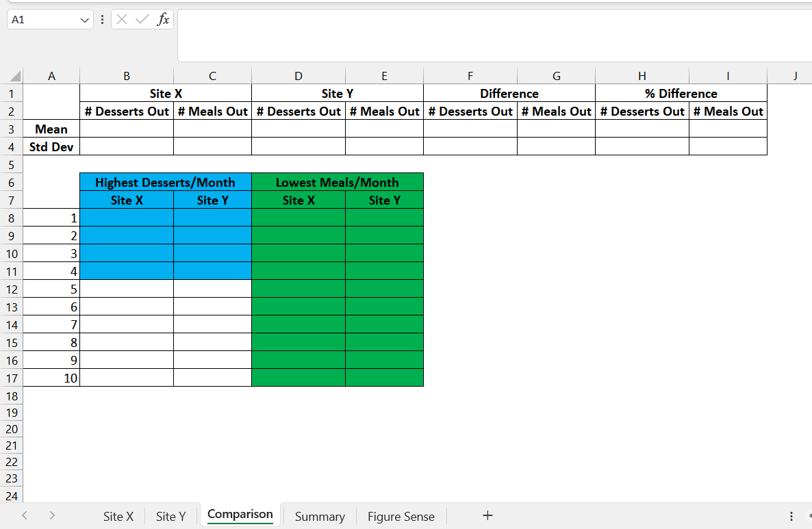The height and width of the screenshot is (529, 812).
Task: Select the Mean row label cell
Action: (x=51, y=129)
